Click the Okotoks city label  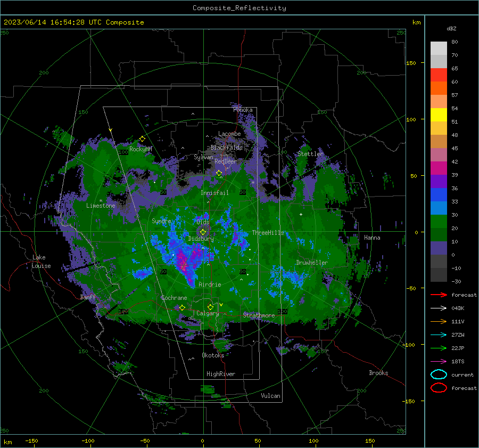(x=213, y=355)
